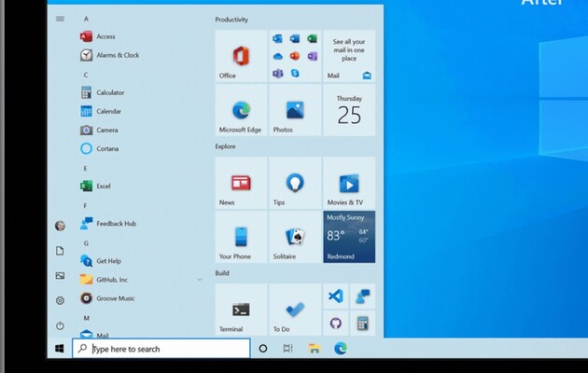Open Excel in the Office apps tile
The width and height of the screenshot is (588, 373).
click(x=313, y=38)
